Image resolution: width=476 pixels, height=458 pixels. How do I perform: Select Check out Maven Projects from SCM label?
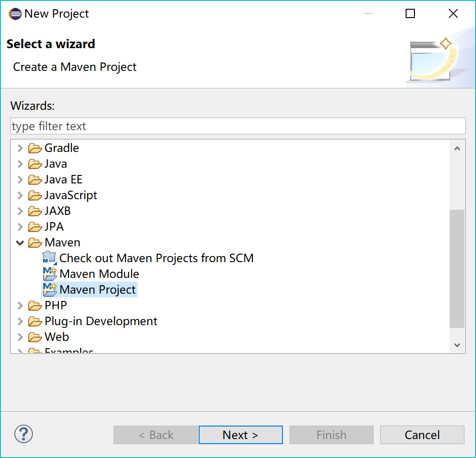pyautogui.click(x=157, y=258)
